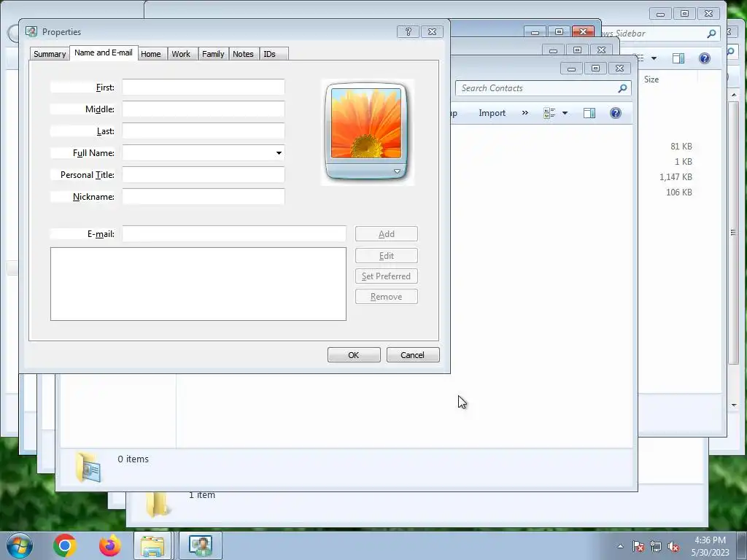Launch Firefox from taskbar

(109, 545)
